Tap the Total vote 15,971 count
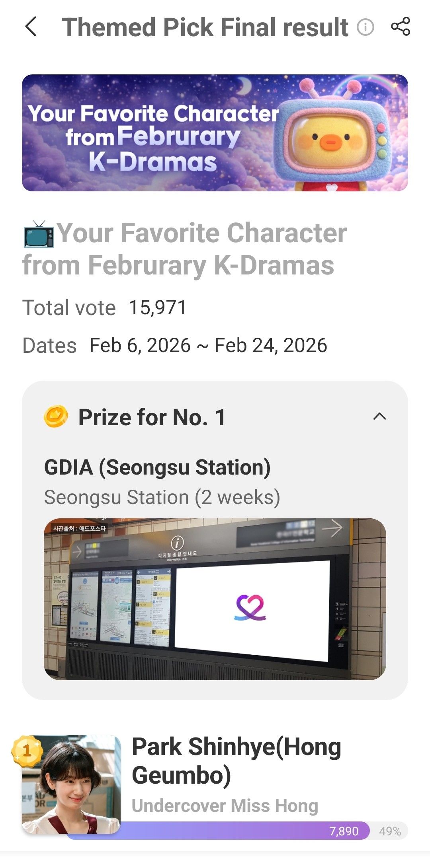 pos(158,307)
